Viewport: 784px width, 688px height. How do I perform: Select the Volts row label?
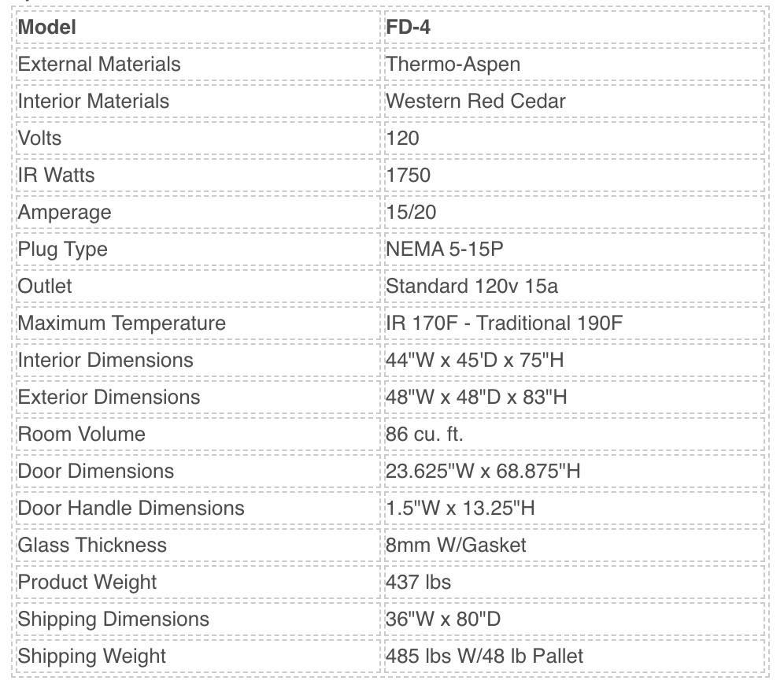[39, 138]
